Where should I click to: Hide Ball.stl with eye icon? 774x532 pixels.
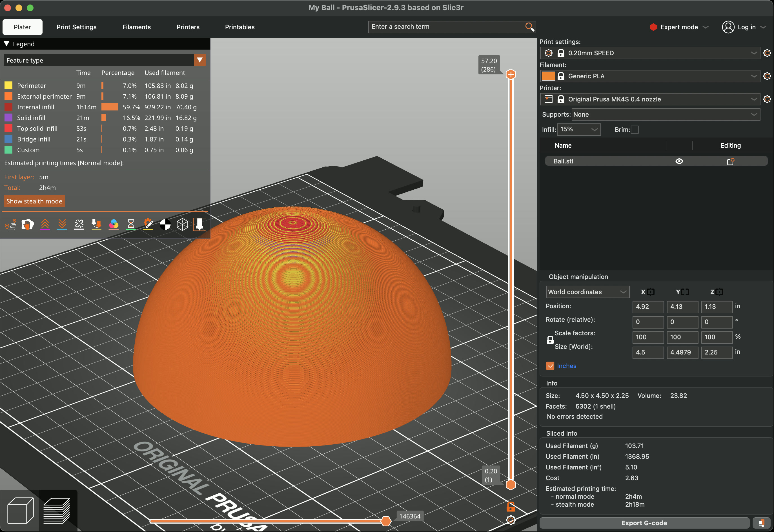pyautogui.click(x=679, y=161)
